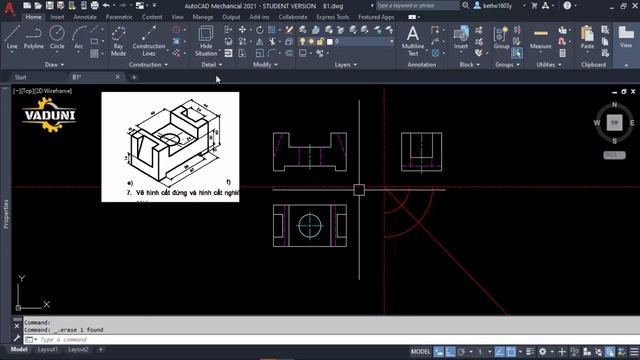Click the Undo arrow in quick access toolbar
Viewport: 640px width, 360px height.
106,5
